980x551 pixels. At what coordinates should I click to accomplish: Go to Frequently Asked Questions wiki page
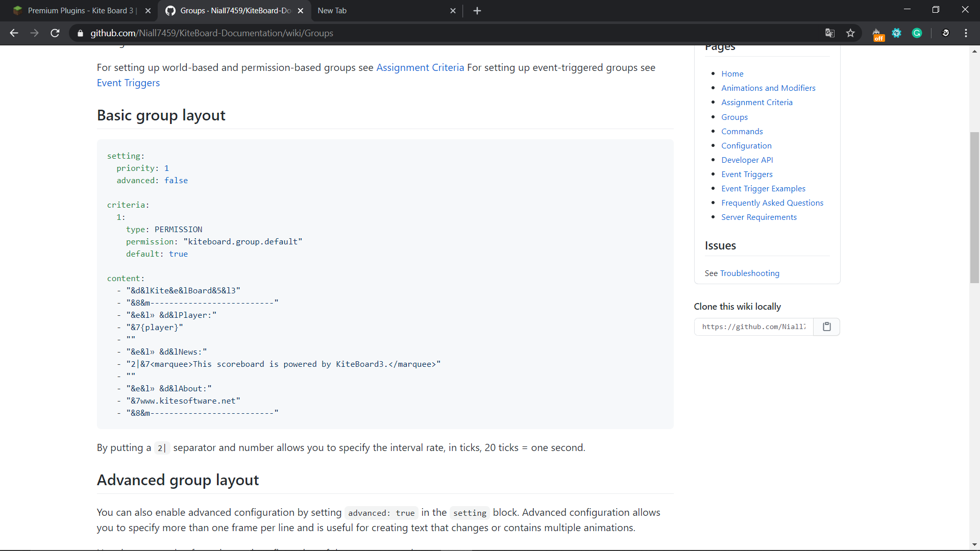pos(772,203)
